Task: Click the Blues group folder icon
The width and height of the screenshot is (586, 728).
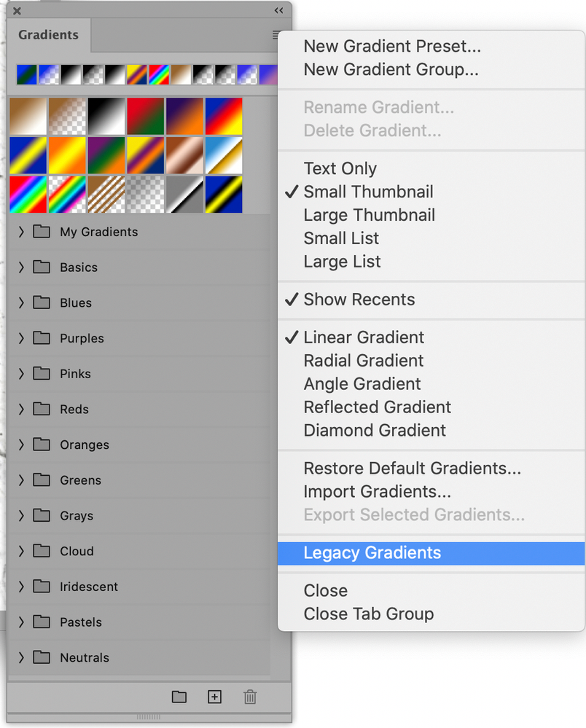Action: click(x=40, y=302)
